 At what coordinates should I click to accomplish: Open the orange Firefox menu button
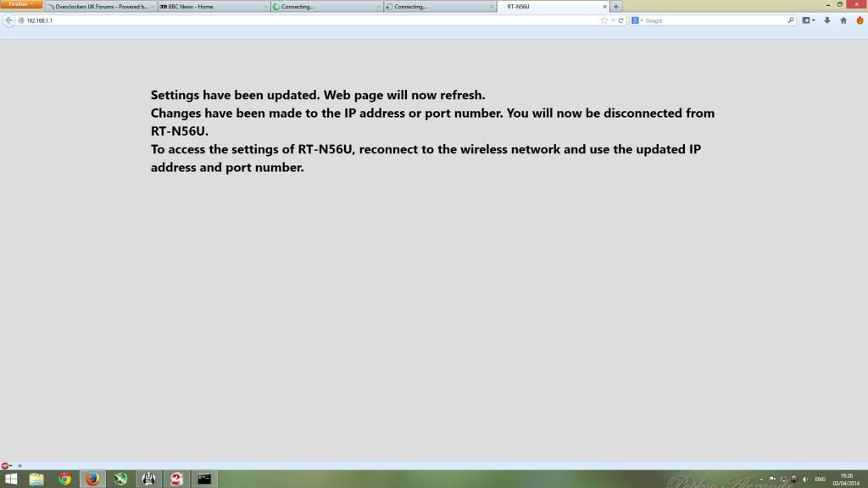[x=21, y=4]
